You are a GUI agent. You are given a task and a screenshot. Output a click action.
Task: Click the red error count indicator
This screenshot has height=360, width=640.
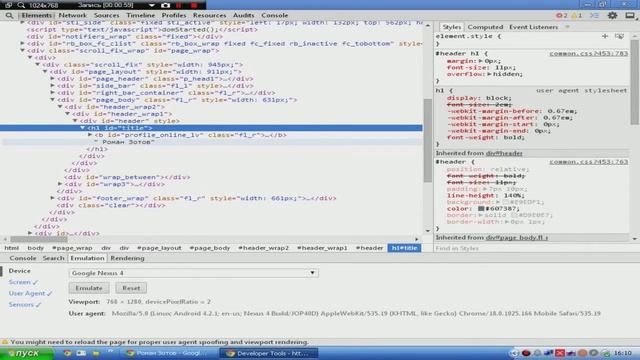(x=562, y=16)
